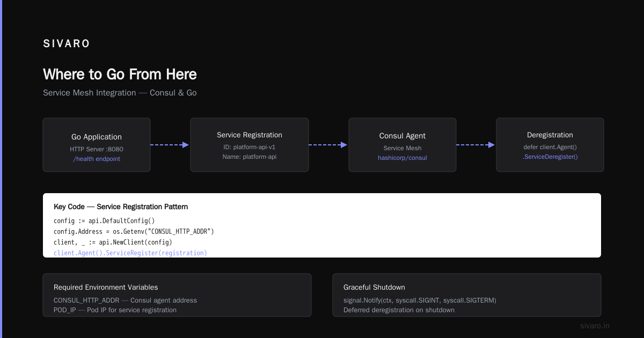The image size is (644, 338).
Task: Select the Service Registration box
Action: (250, 145)
